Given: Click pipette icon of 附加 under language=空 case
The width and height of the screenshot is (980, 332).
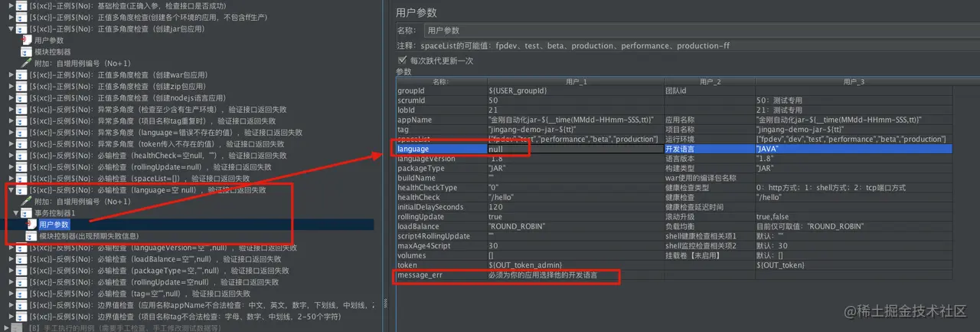Looking at the screenshot, I should click(27, 201).
